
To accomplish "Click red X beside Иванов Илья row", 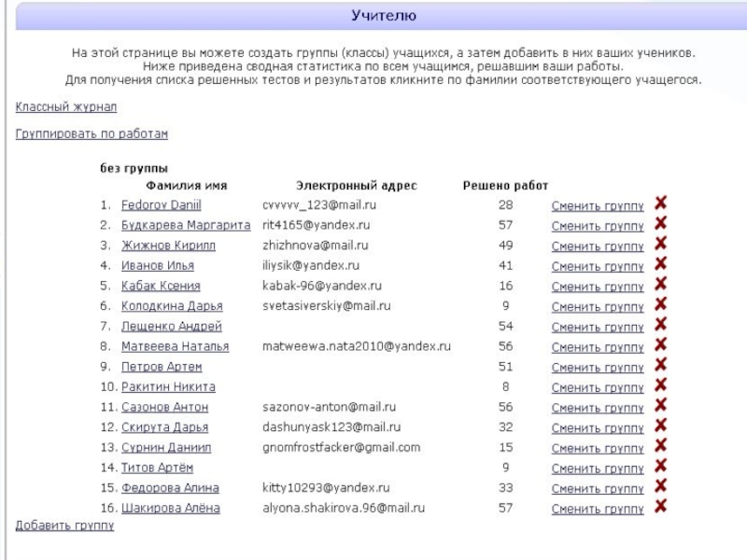I will (x=660, y=264).
